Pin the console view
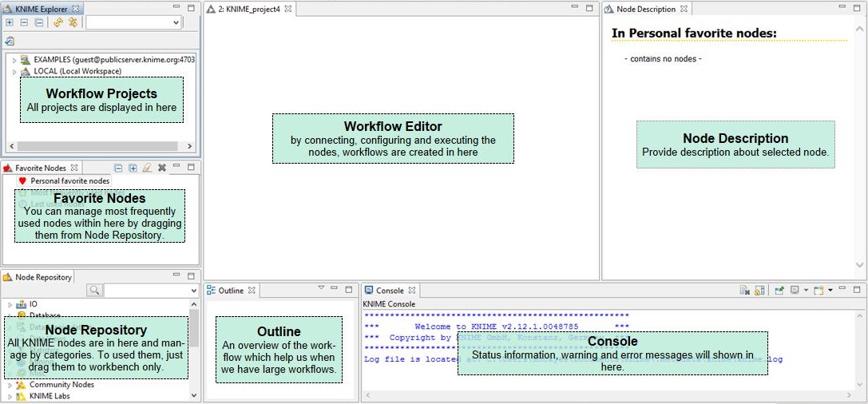The width and height of the screenshot is (868, 404). [x=779, y=290]
